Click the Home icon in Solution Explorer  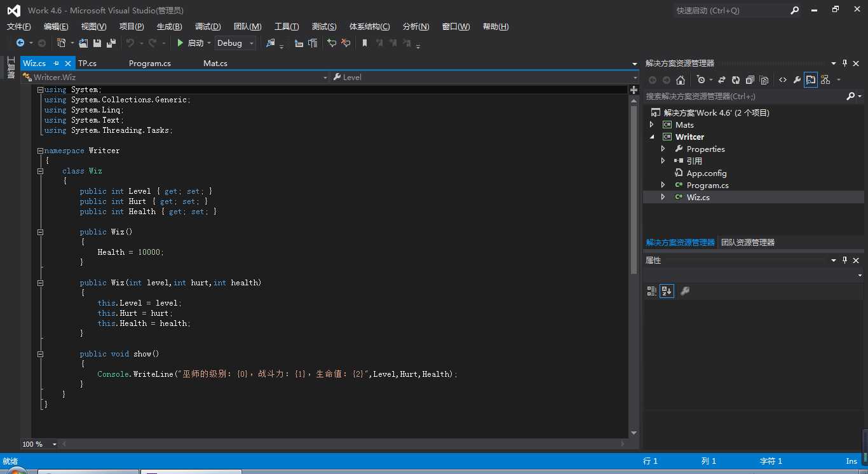[680, 80]
